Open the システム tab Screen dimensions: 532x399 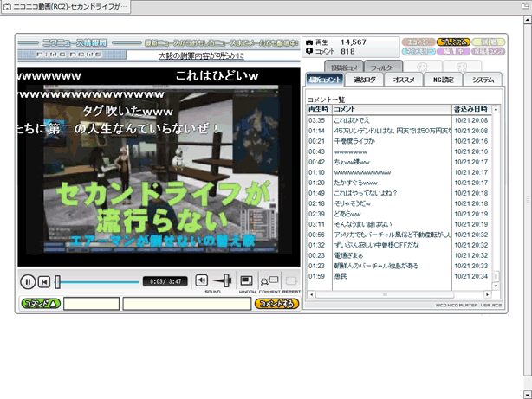[483, 80]
